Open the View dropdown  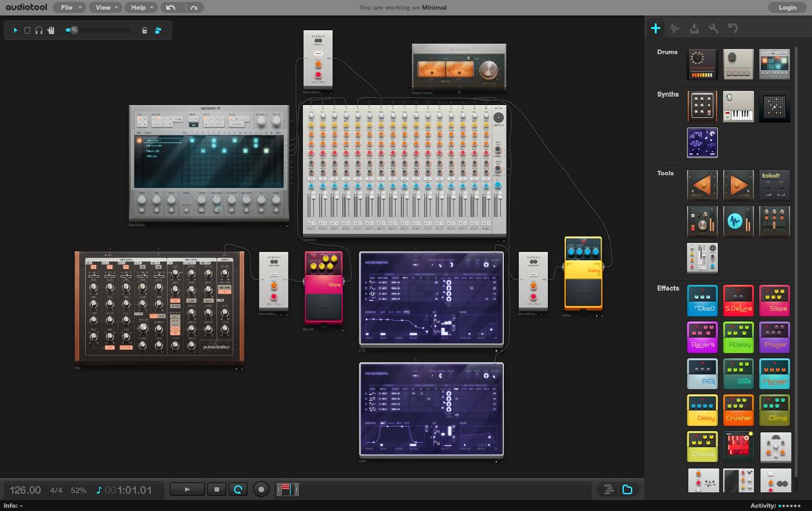point(105,7)
